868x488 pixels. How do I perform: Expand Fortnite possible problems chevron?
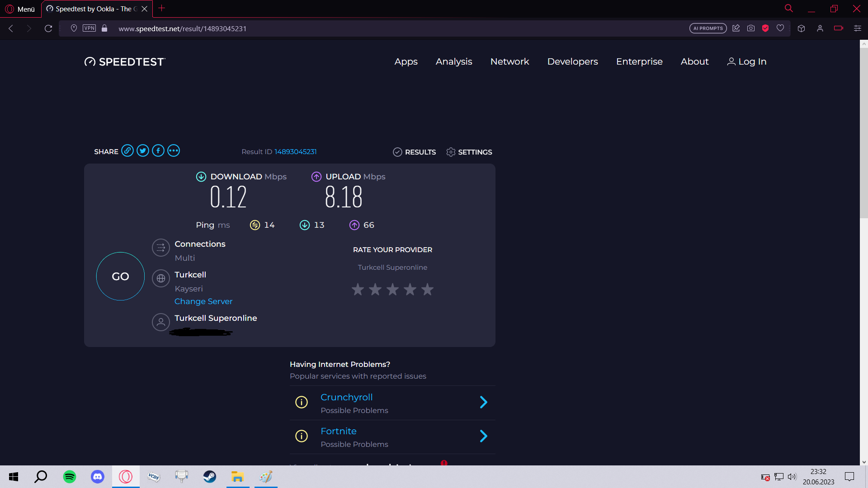[483, 436]
